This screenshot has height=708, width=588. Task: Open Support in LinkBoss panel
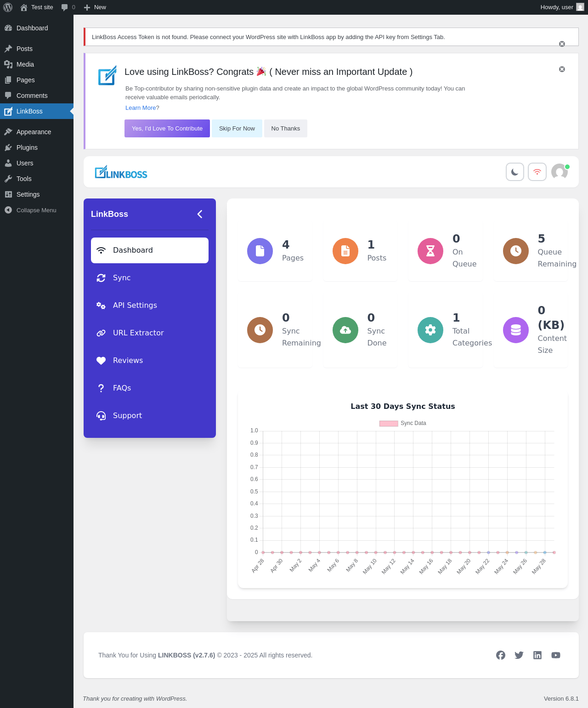tap(150, 416)
